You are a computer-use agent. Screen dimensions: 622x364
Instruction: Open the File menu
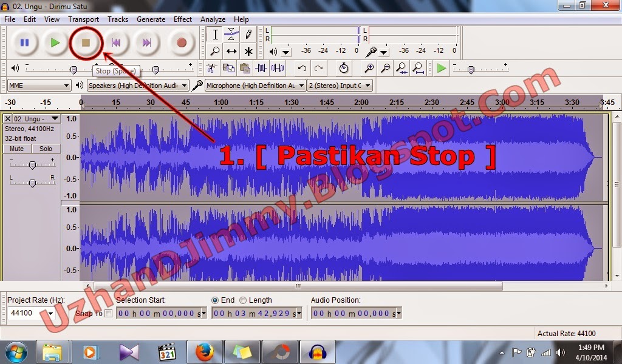(x=10, y=19)
